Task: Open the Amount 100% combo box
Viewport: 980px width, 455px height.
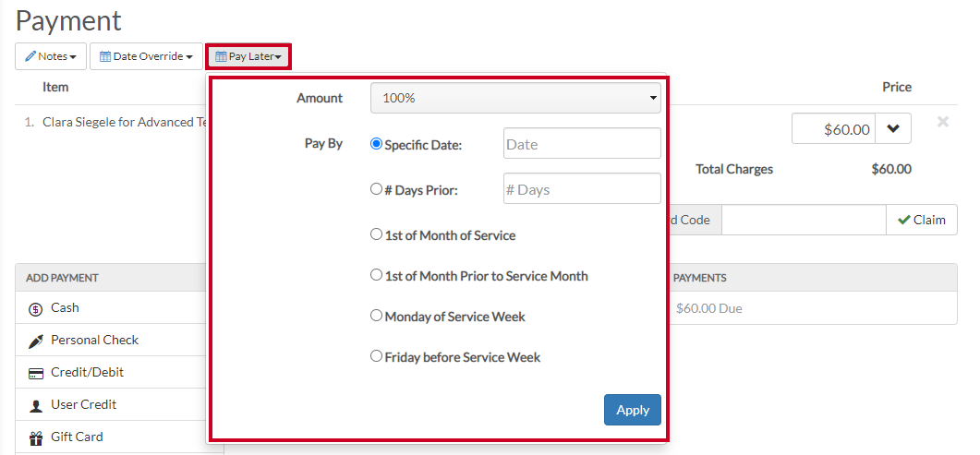Action: point(515,98)
